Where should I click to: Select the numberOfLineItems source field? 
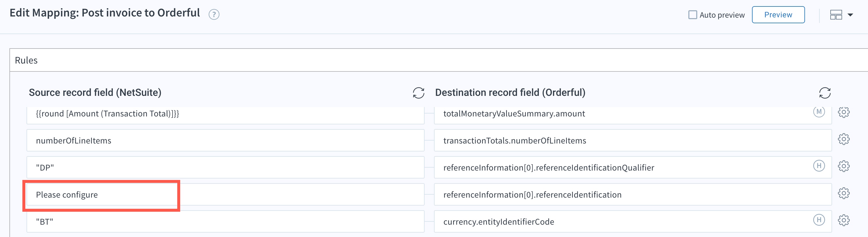point(225,140)
